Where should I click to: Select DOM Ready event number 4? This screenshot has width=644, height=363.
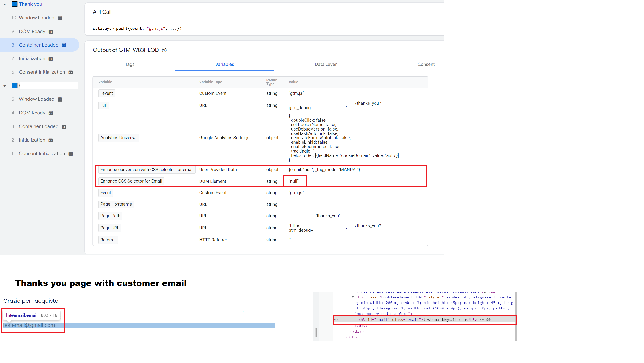coord(32,113)
